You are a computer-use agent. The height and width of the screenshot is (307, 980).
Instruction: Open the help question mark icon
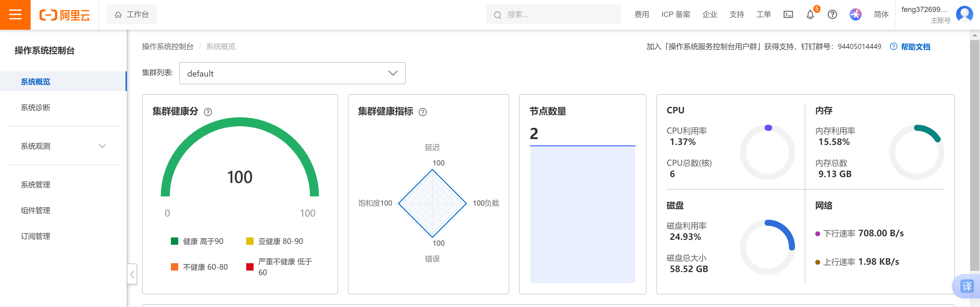click(832, 14)
